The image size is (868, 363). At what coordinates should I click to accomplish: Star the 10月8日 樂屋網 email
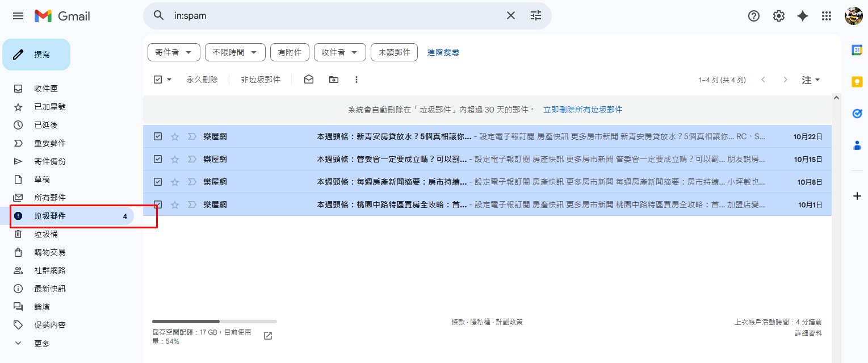(x=175, y=182)
